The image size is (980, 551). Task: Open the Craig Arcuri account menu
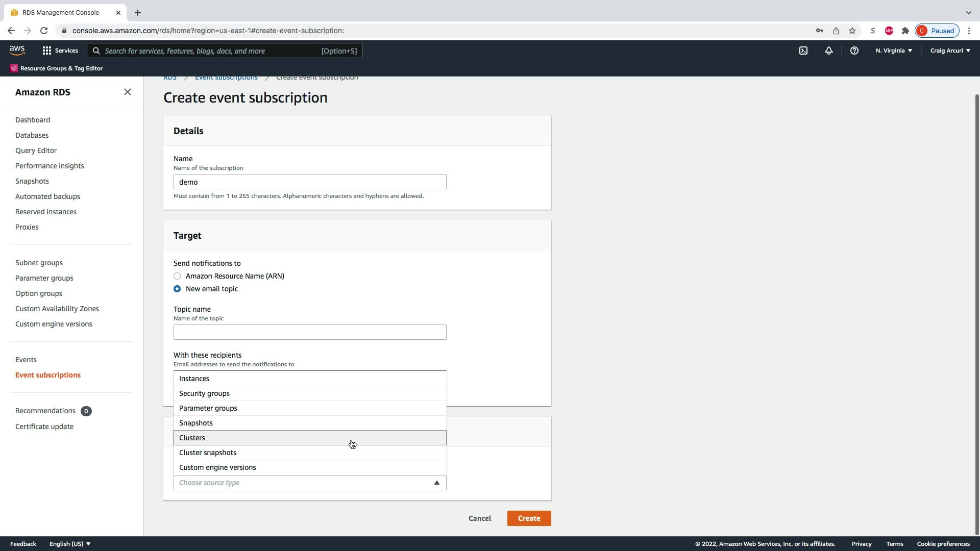click(x=950, y=51)
